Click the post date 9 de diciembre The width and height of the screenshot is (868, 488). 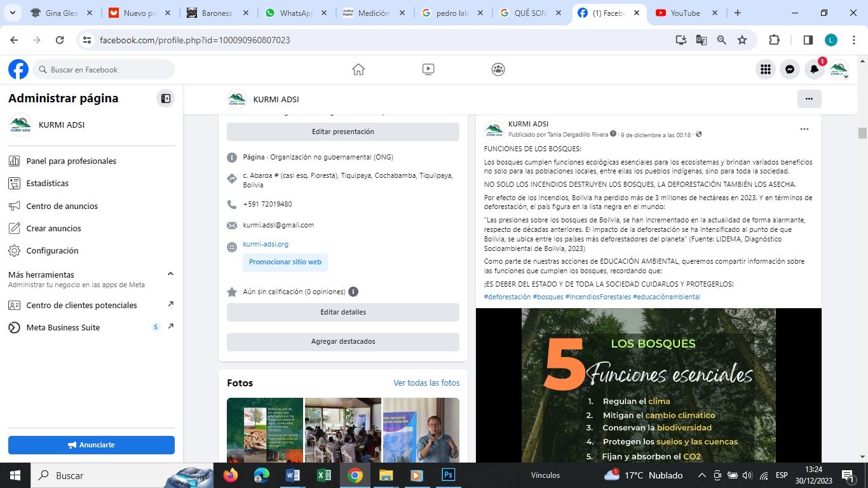(x=655, y=135)
